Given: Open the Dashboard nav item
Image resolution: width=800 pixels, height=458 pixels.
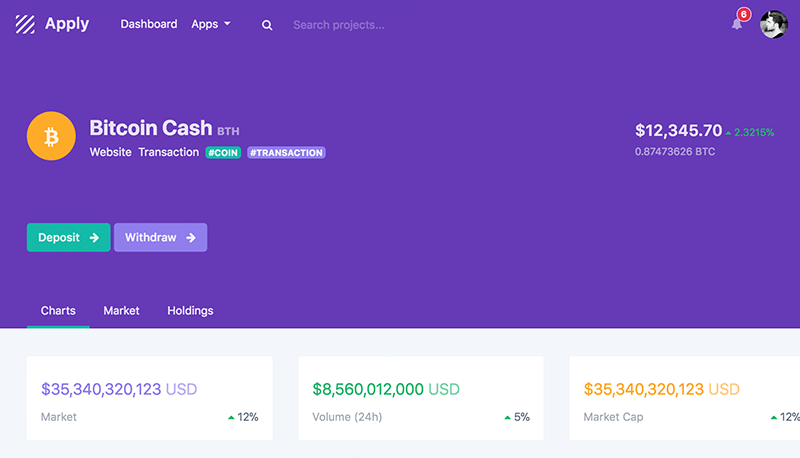Looking at the screenshot, I should 148,24.
